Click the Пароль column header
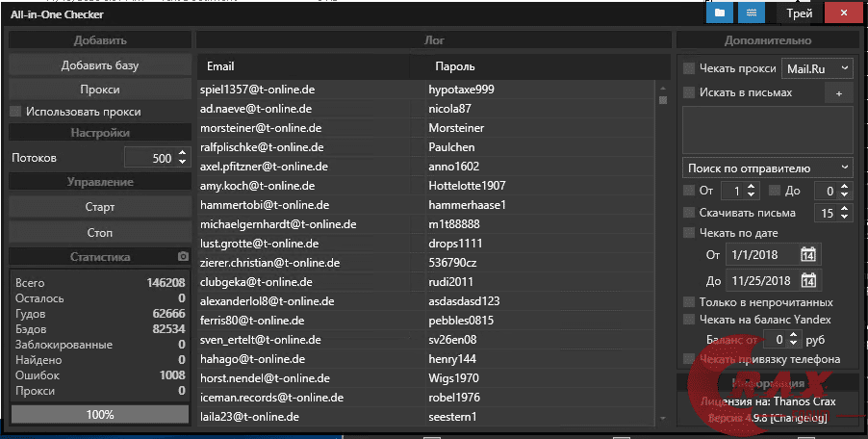The width and height of the screenshot is (868, 439). [454, 66]
